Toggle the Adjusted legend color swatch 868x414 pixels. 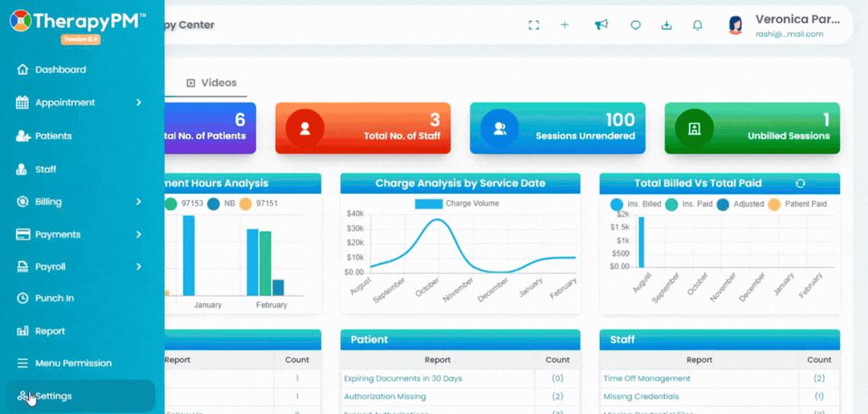723,204
